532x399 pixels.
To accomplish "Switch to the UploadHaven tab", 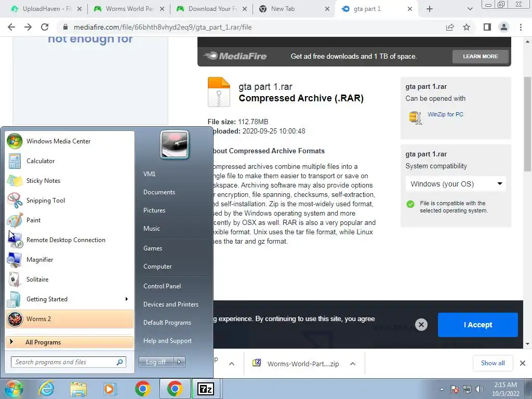I will [x=46, y=9].
